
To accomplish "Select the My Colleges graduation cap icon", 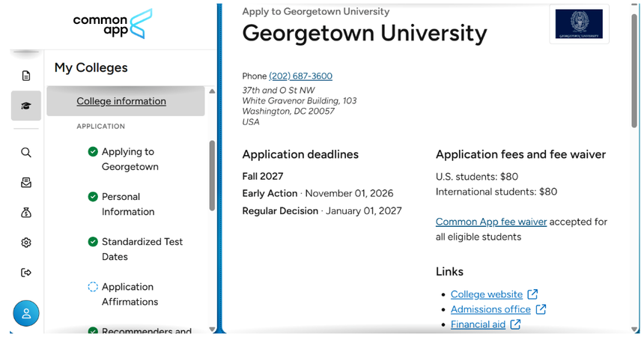I will [x=26, y=106].
